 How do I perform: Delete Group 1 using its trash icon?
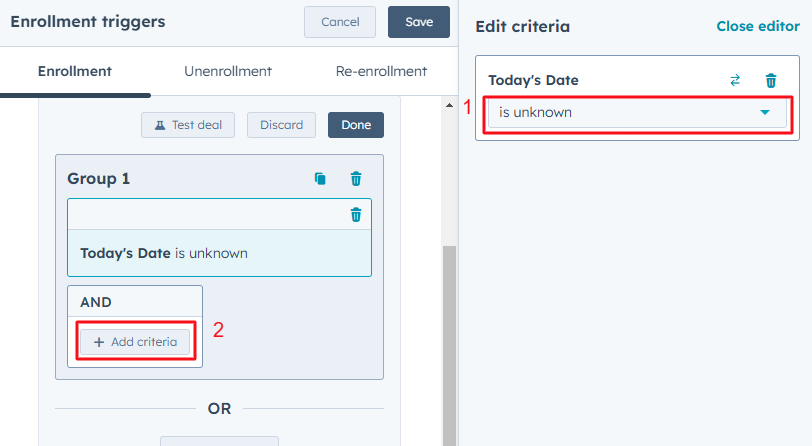coord(356,179)
